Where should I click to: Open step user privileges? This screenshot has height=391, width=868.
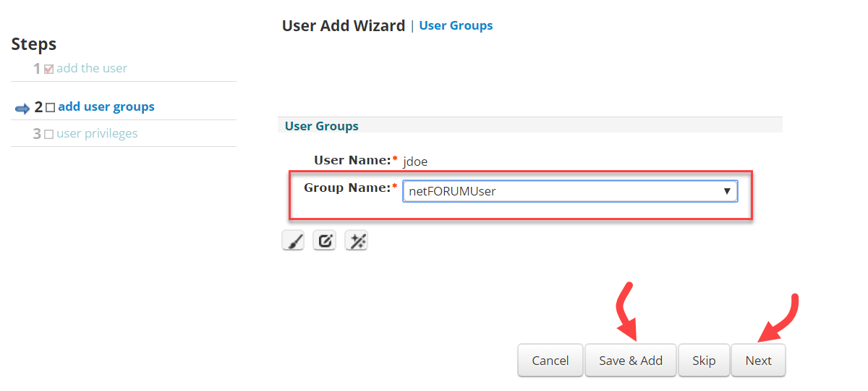click(x=97, y=133)
